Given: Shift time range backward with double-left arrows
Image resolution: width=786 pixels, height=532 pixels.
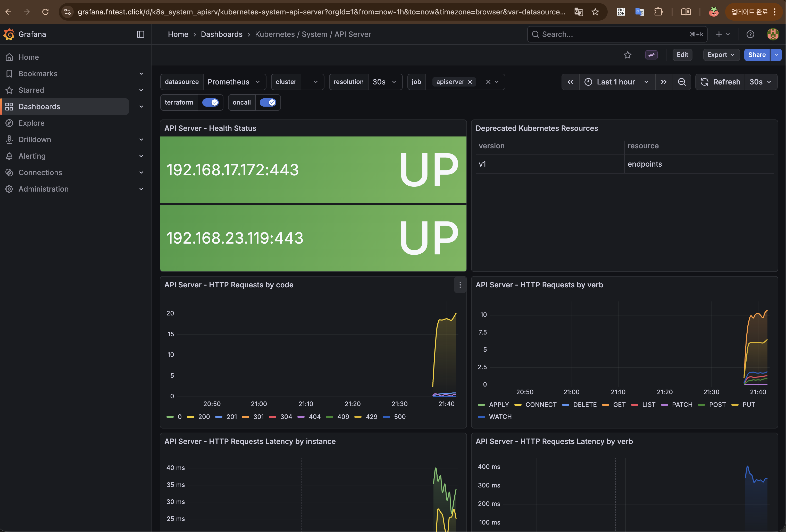Looking at the screenshot, I should [x=570, y=82].
